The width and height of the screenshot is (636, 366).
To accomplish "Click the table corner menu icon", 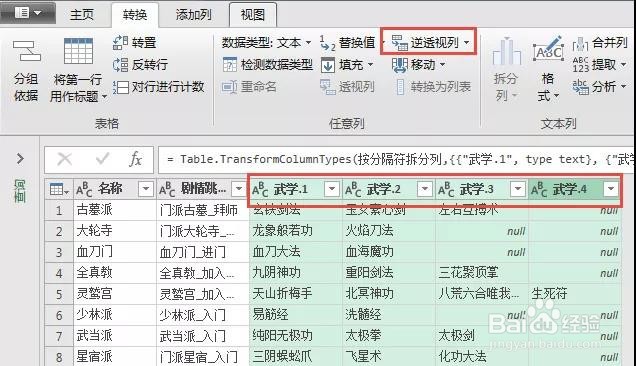I will (x=58, y=189).
